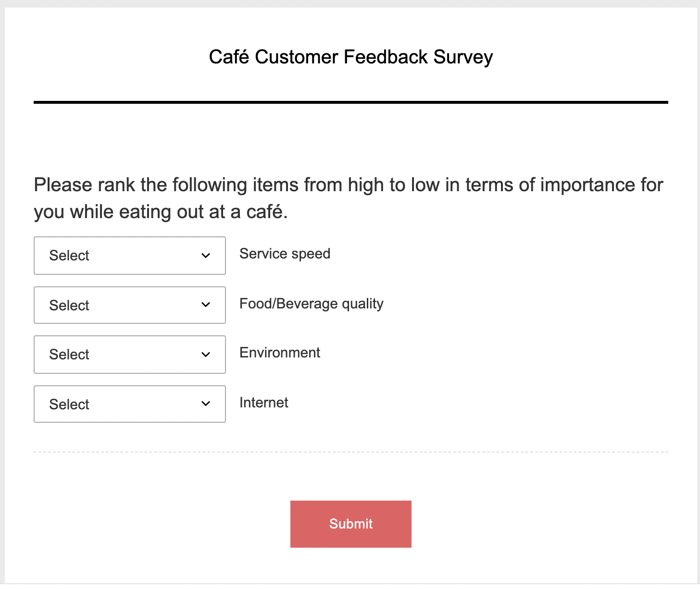
Task: Open the Environment ranking dropdown
Action: 129,355
